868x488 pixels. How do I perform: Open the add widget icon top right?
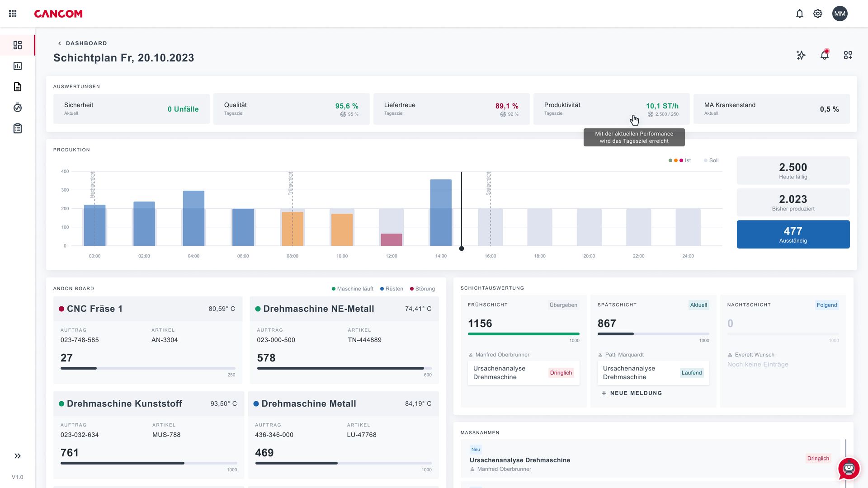point(848,55)
